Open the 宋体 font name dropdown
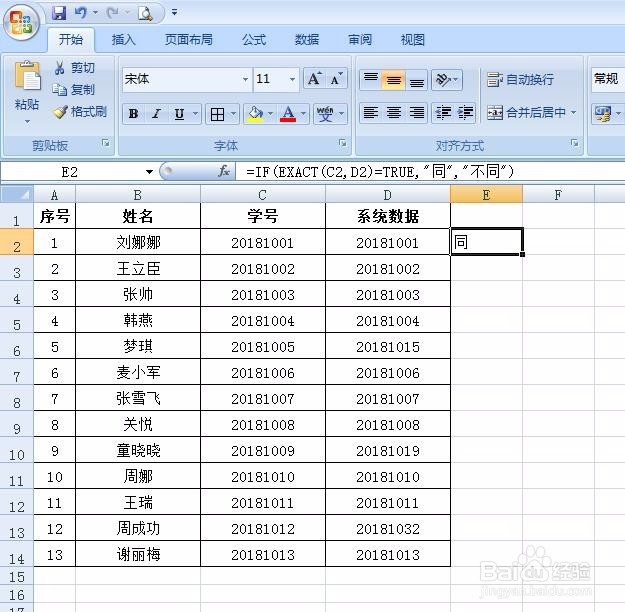 pos(245,79)
